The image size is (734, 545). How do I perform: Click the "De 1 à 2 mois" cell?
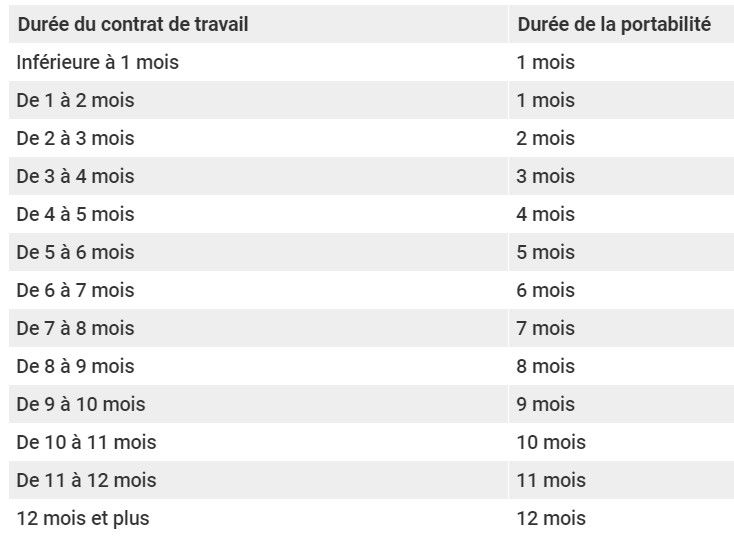[75, 101]
